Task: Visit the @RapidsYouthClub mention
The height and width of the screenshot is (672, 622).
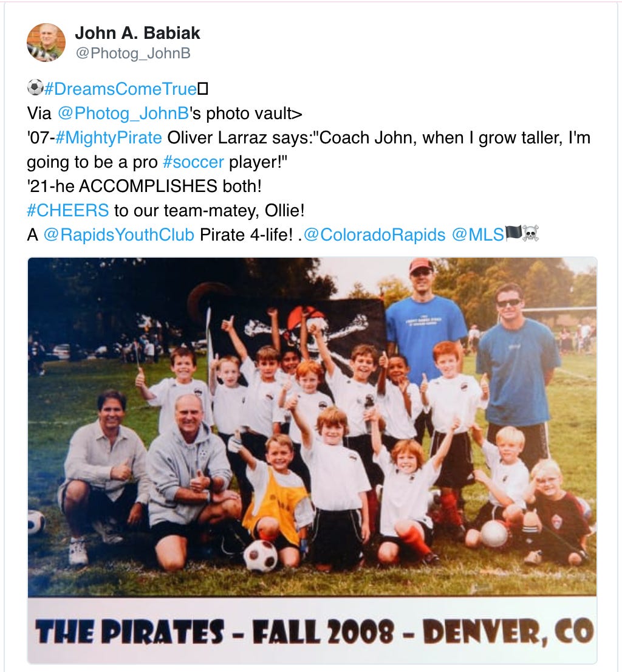Action: pos(118,235)
